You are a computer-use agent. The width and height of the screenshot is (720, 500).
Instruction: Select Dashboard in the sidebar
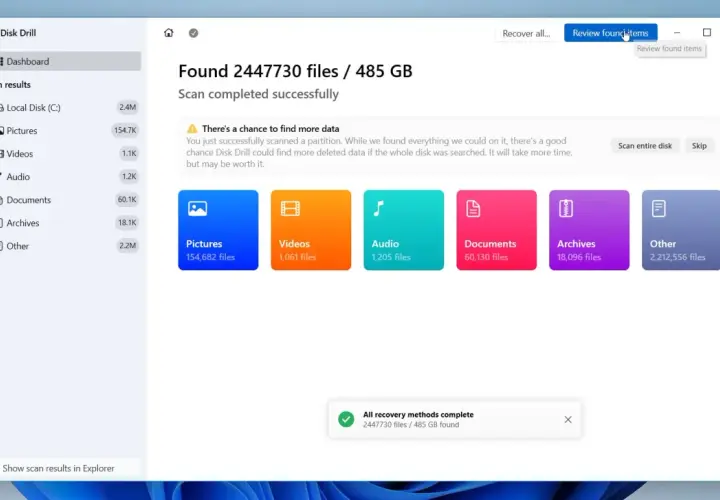pyautogui.click(x=70, y=61)
